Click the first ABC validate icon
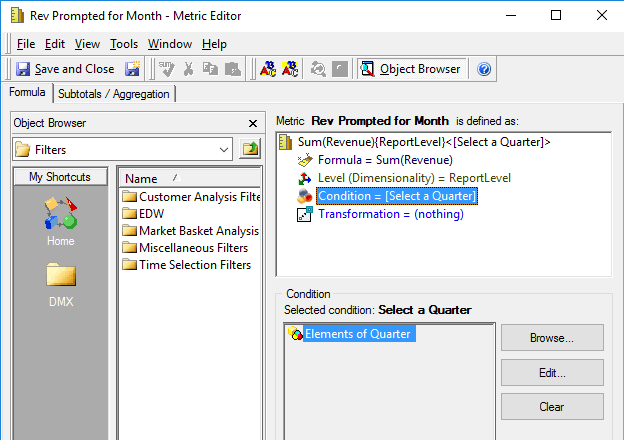This screenshot has height=440, width=624. point(268,69)
